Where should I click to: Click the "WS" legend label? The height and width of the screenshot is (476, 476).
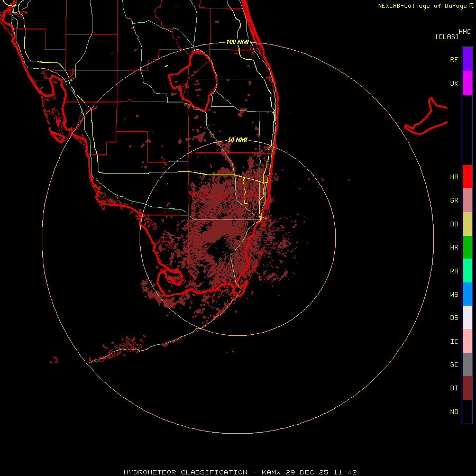click(x=454, y=294)
